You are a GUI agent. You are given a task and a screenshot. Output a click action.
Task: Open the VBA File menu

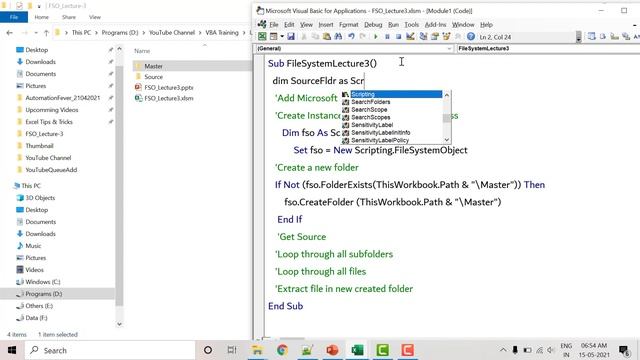274,24
